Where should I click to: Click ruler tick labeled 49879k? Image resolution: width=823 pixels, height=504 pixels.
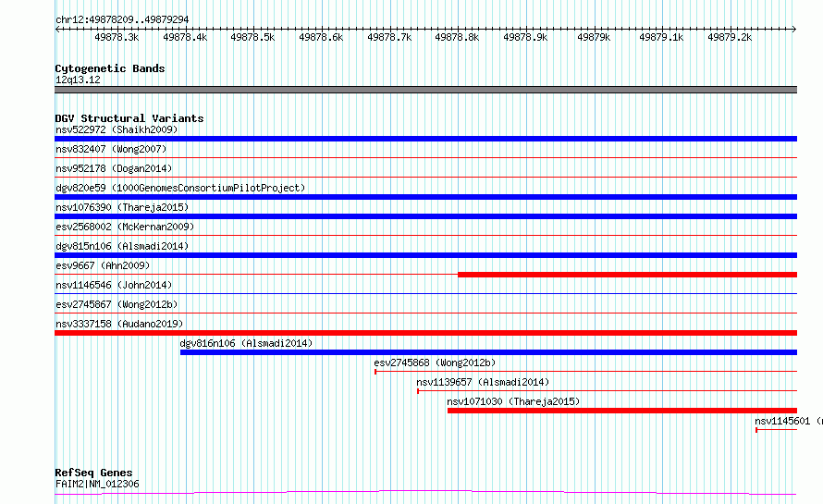(x=594, y=37)
